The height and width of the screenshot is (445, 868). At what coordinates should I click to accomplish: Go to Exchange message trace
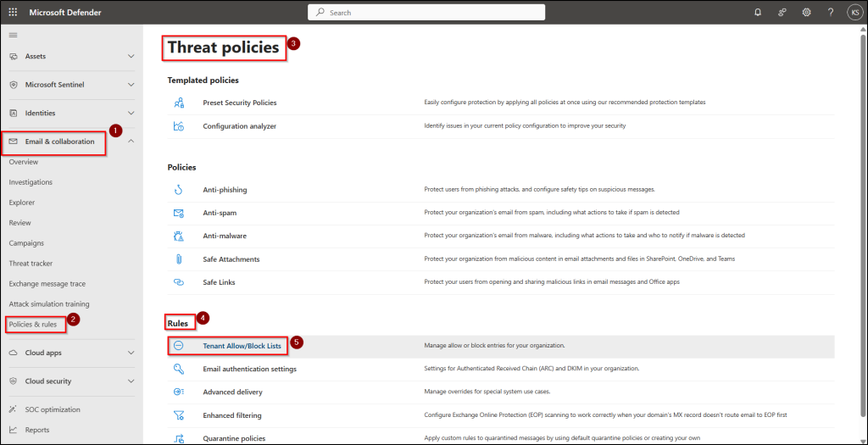pyautogui.click(x=47, y=284)
